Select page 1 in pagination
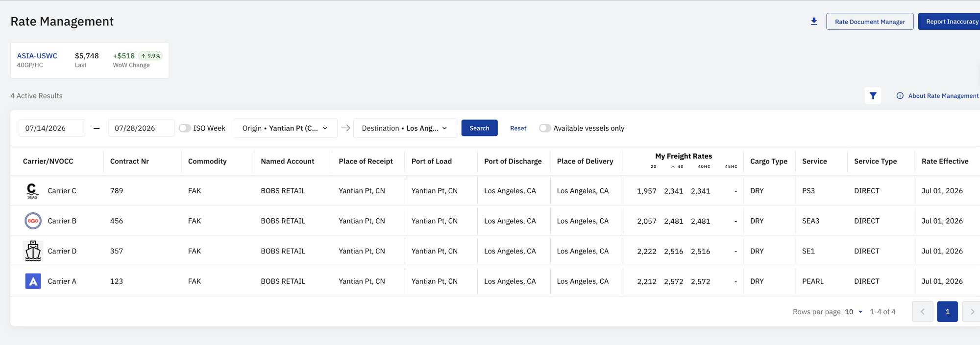The height and width of the screenshot is (345, 980). 947,312
